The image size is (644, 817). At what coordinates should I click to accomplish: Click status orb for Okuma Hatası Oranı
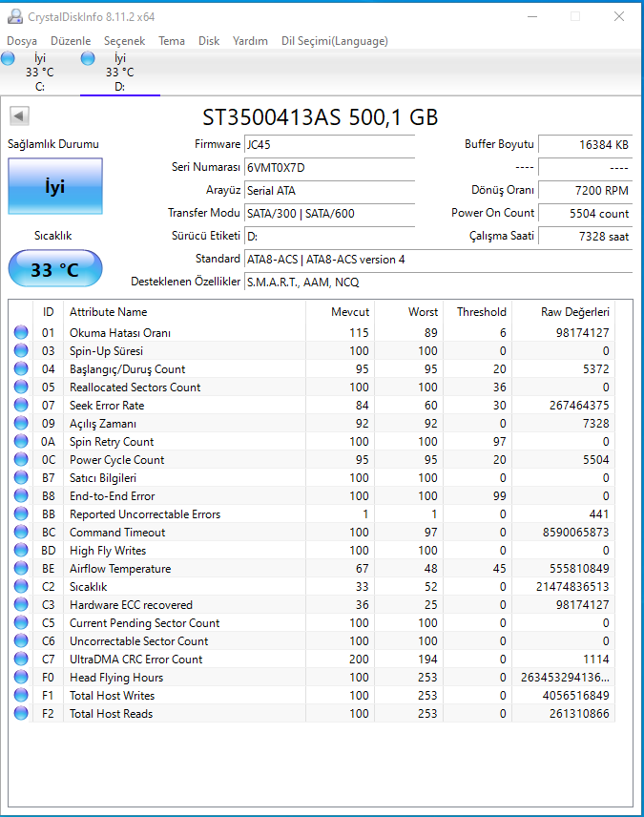point(21,332)
